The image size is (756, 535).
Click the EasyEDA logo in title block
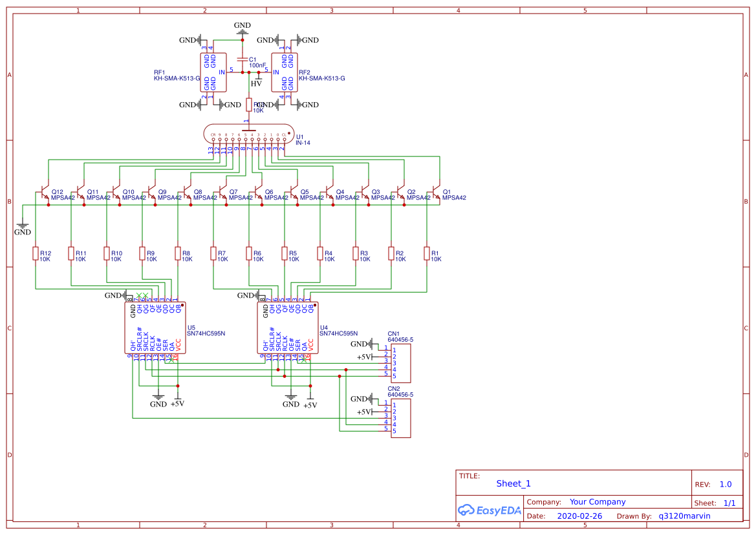[490, 510]
